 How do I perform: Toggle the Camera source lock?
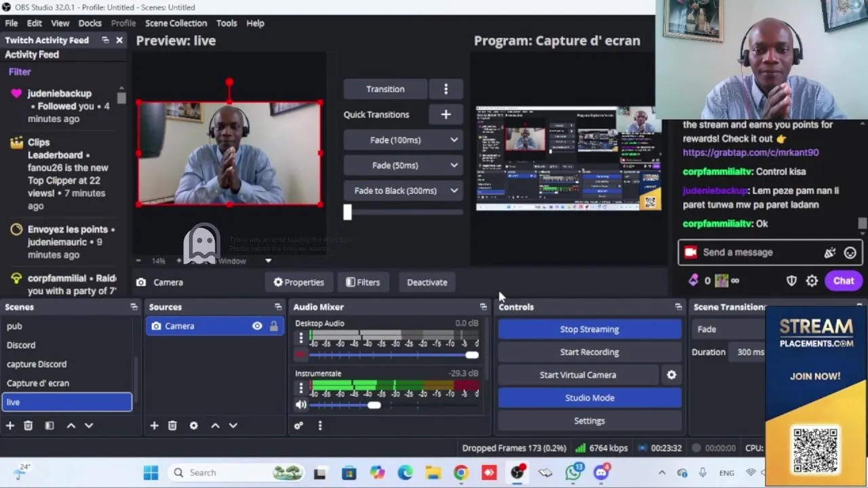tap(274, 326)
